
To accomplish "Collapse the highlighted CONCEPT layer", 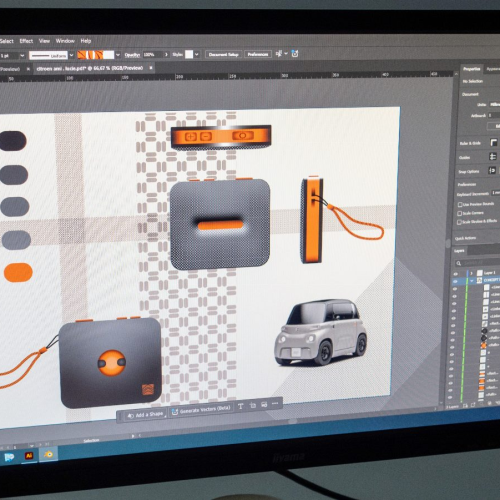I will [471, 281].
